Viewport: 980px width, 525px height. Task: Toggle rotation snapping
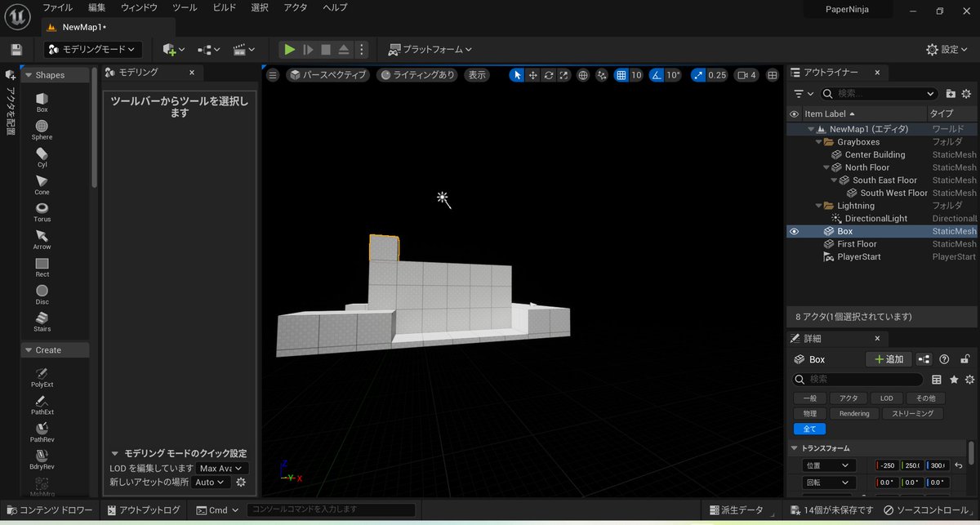[x=657, y=74]
